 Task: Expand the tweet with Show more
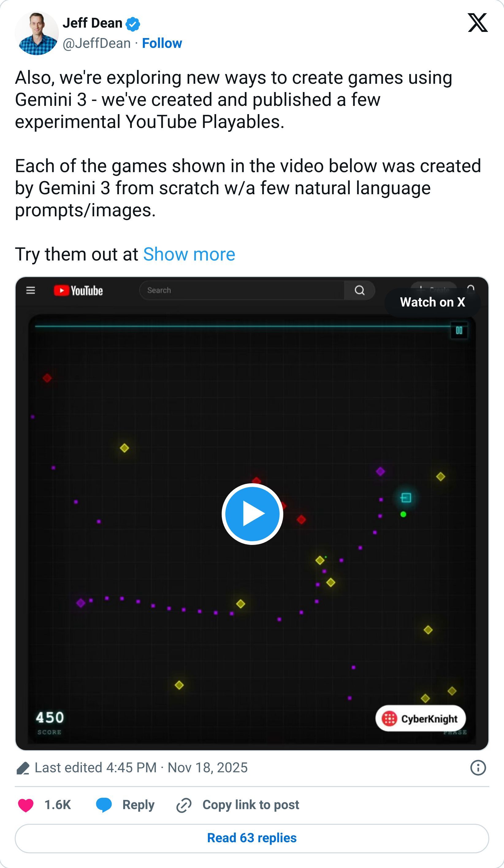coord(189,254)
